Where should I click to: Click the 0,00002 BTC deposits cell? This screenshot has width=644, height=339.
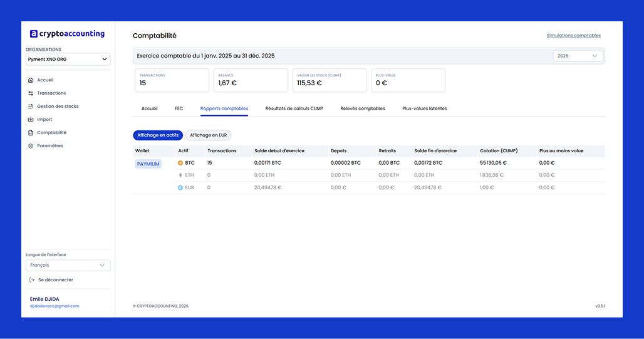click(x=346, y=163)
